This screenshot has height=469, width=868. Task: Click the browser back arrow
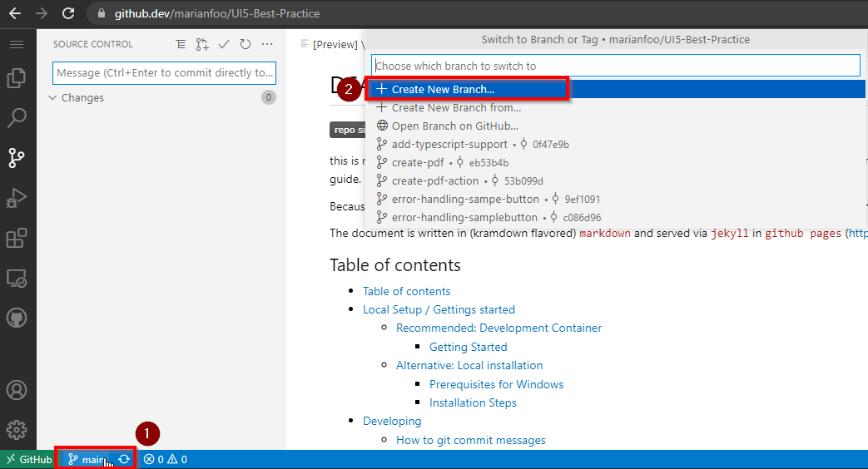point(15,13)
